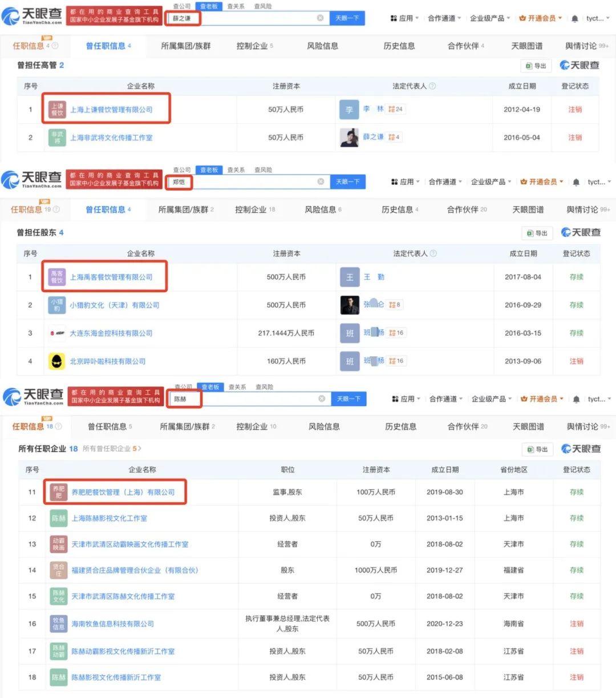Expand 合作通道 dropdown in the 薛之谦 panel header

[444, 18]
